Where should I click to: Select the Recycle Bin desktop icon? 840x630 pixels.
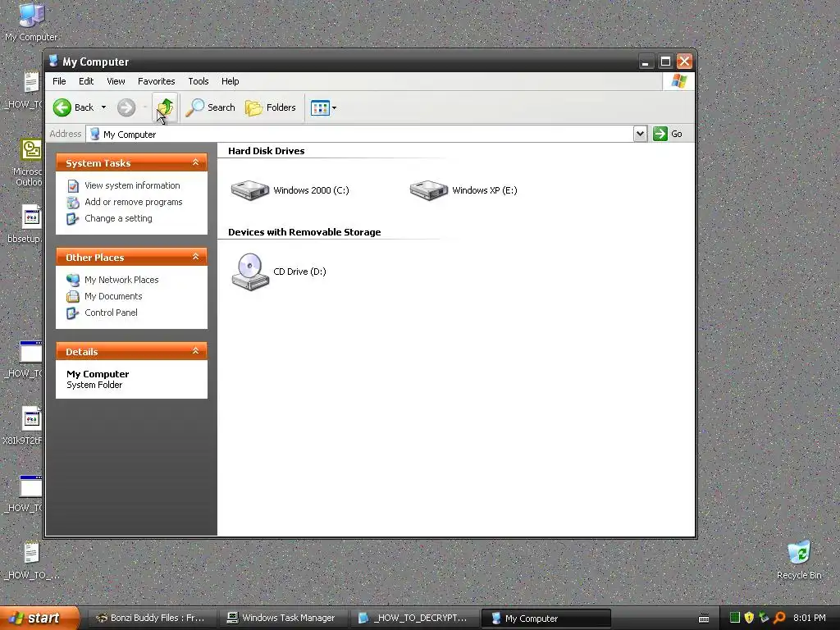pyautogui.click(x=799, y=560)
